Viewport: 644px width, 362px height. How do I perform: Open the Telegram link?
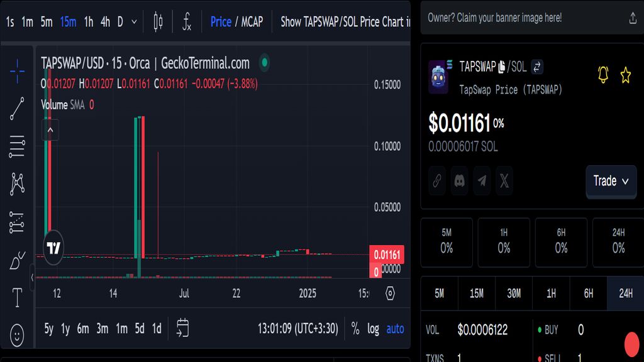482,180
